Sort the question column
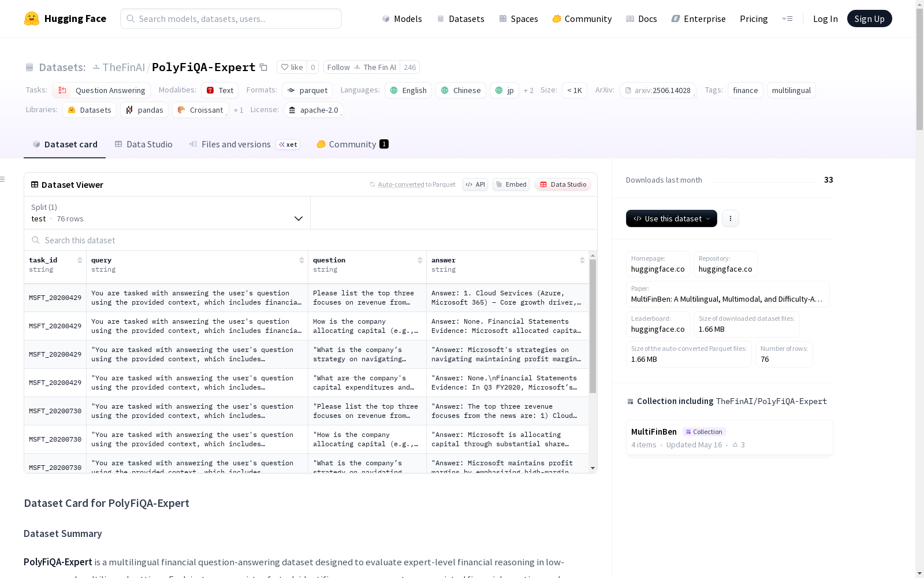Viewport: 924px width, 578px height. pos(420,260)
